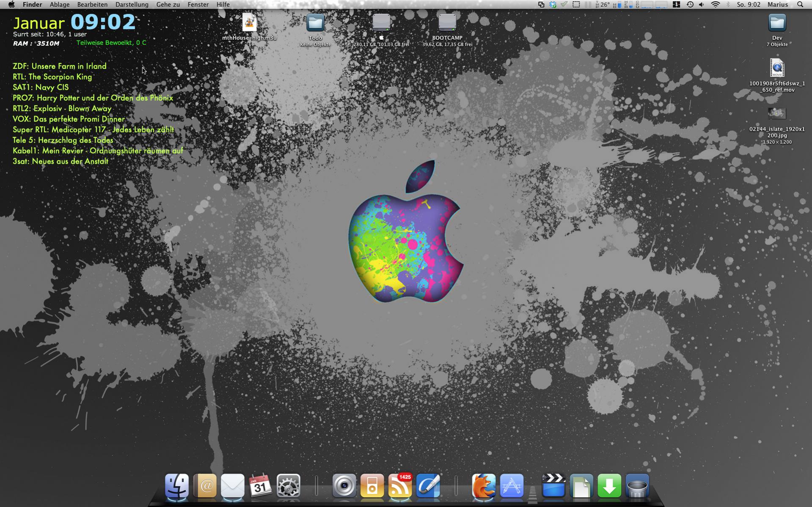The width and height of the screenshot is (812, 507).
Task: Open the green Downloads stack
Action: click(609, 485)
